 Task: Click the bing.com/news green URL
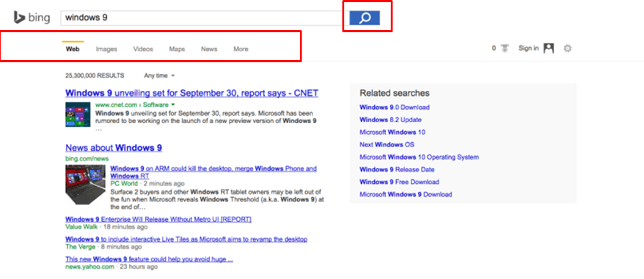point(87,158)
